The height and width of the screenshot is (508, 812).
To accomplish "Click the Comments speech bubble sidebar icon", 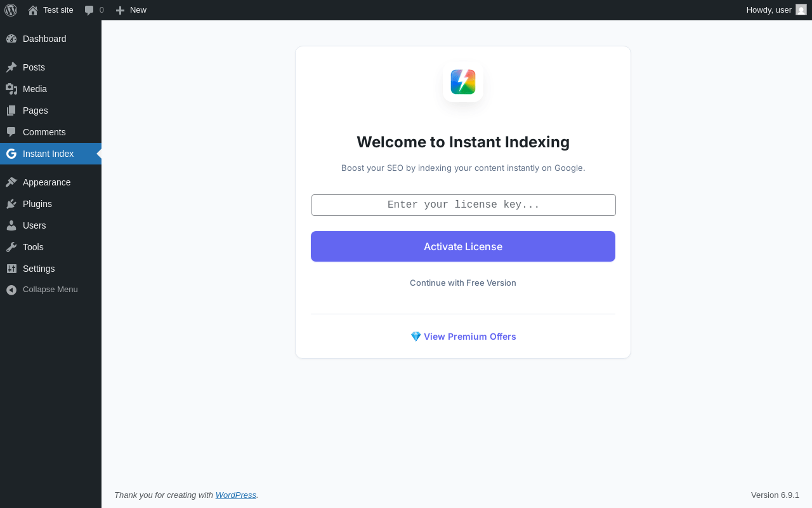I will pyautogui.click(x=11, y=132).
